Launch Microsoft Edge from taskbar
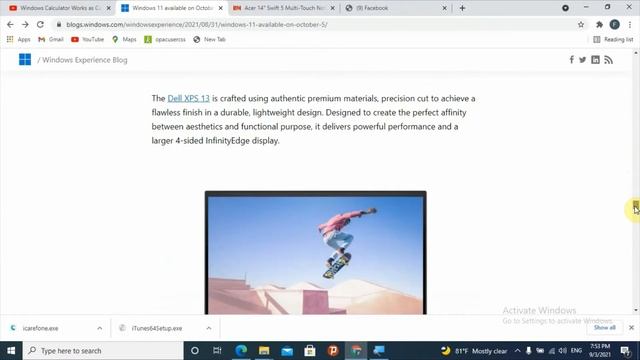640x360 pixels. tap(241, 351)
